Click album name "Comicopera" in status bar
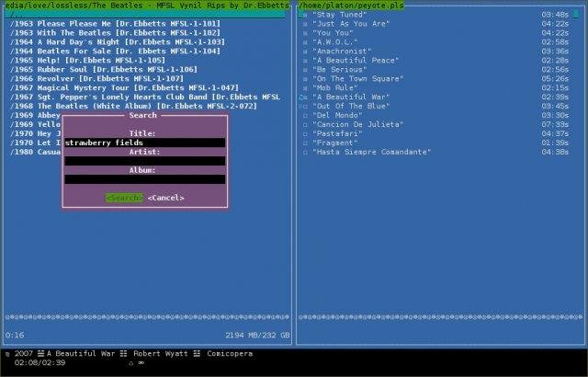Screen dimensions: 588x377 pos(230,354)
